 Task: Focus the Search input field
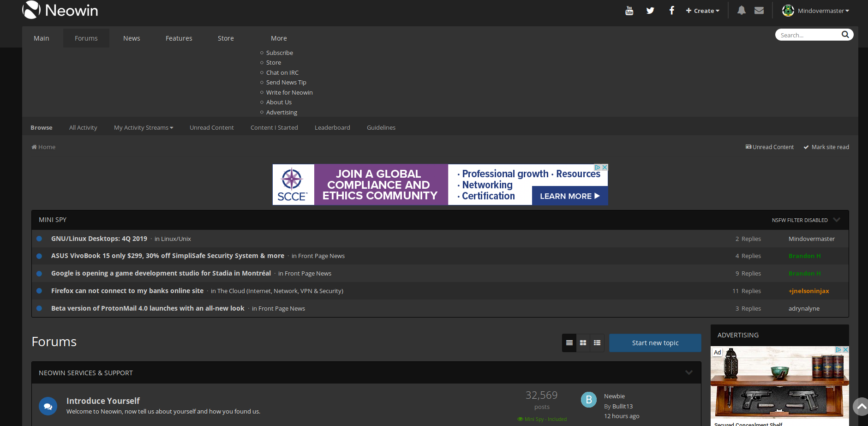[808, 35]
